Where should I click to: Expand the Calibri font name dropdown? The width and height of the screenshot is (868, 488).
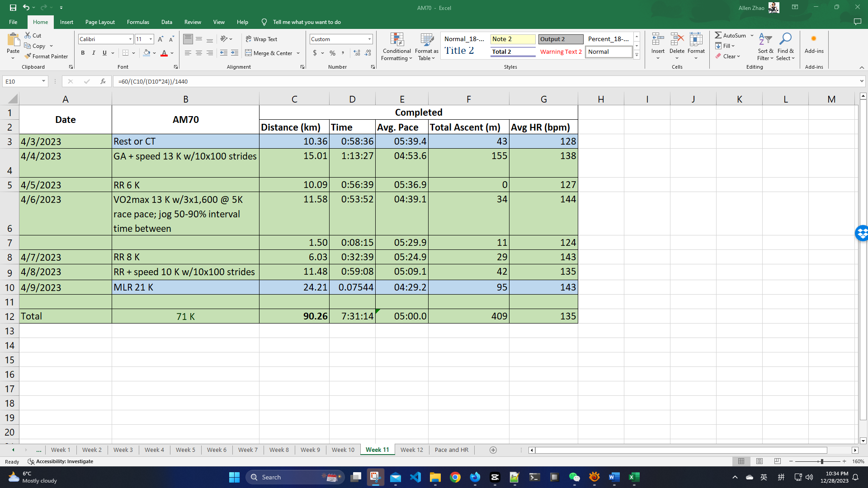click(130, 39)
